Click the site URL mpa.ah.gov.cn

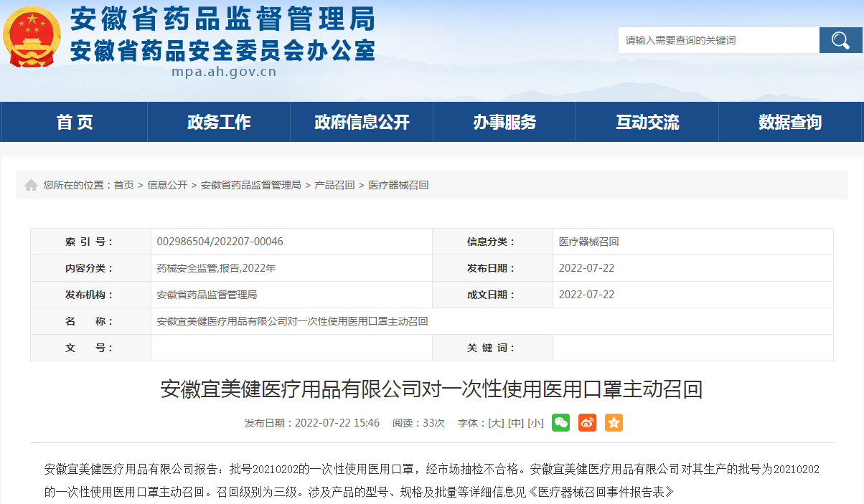[x=224, y=72]
